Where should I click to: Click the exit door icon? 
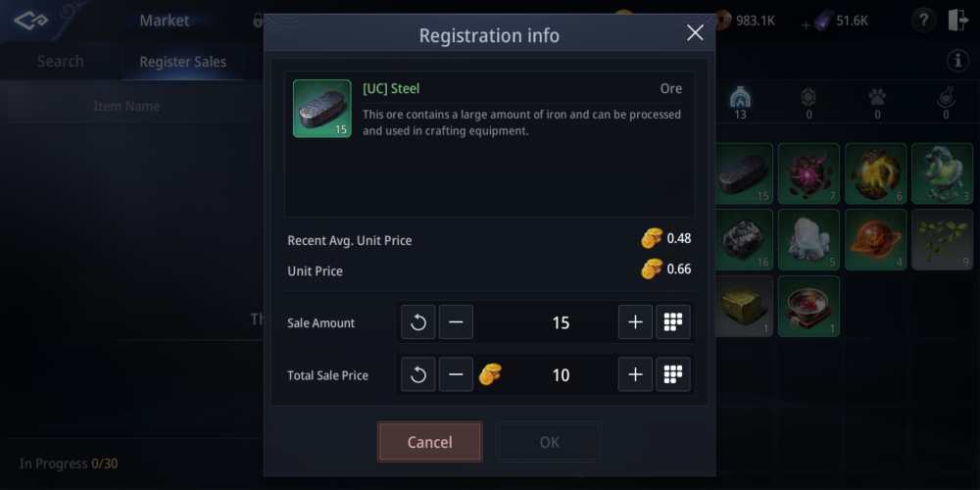pyautogui.click(x=958, y=20)
